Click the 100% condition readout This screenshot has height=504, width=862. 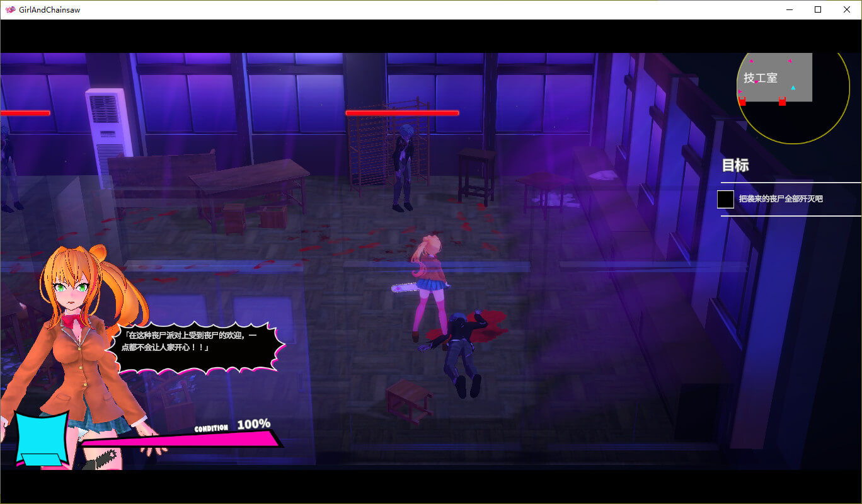[x=253, y=424]
